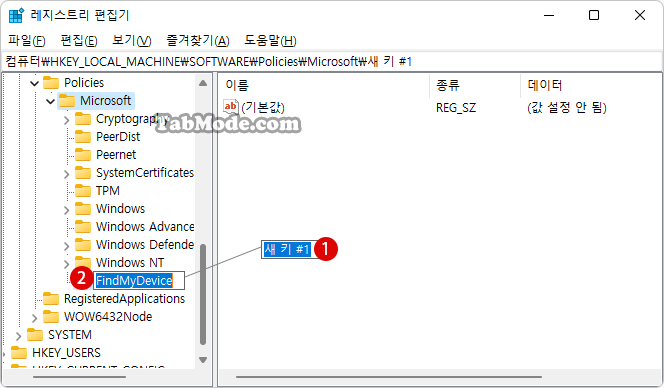Select the Windows Defender key label
Image resolution: width=664 pixels, height=388 pixels.
coord(145,245)
